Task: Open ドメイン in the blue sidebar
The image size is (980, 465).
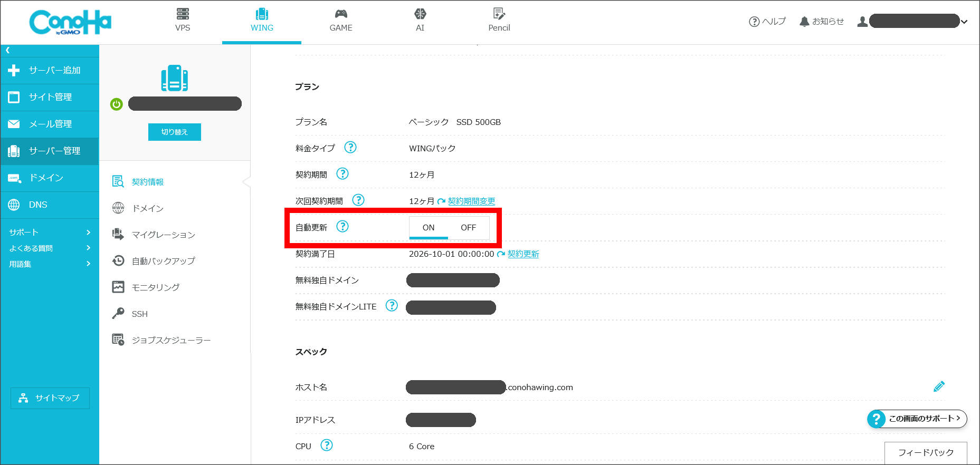Action: pyautogui.click(x=50, y=178)
